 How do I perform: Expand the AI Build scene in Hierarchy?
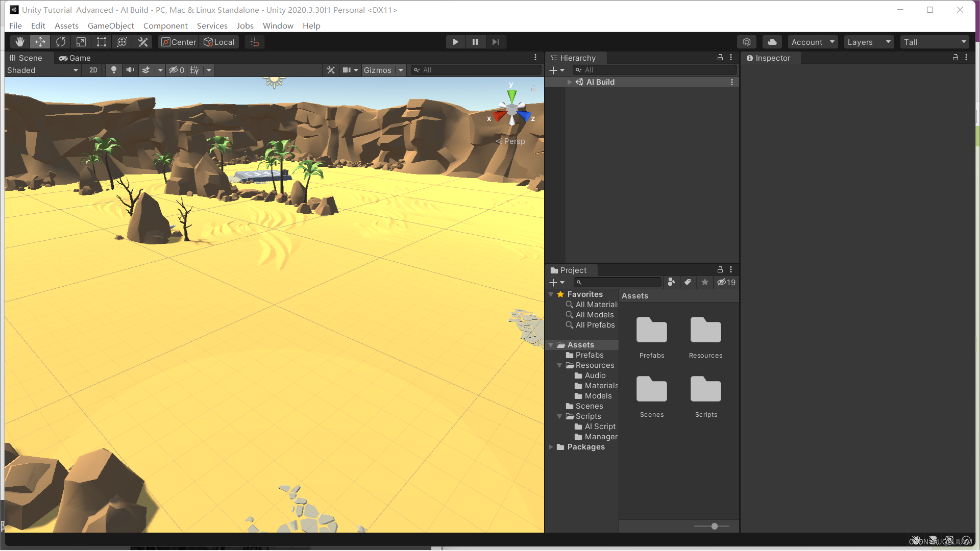click(x=570, y=82)
